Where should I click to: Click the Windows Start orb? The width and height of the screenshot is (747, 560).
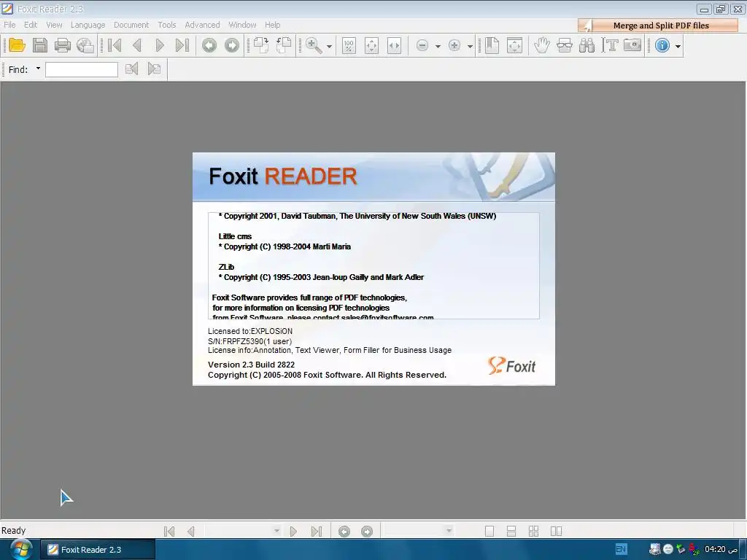pyautogui.click(x=21, y=550)
